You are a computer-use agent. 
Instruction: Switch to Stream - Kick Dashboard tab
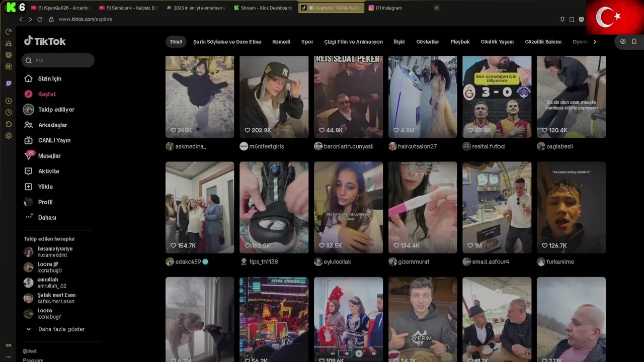[x=263, y=8]
